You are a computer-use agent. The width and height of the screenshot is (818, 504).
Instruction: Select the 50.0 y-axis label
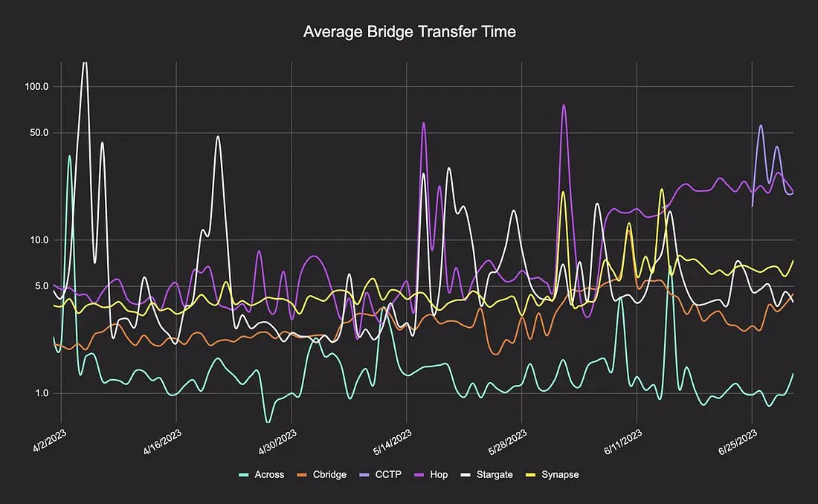tap(39, 133)
